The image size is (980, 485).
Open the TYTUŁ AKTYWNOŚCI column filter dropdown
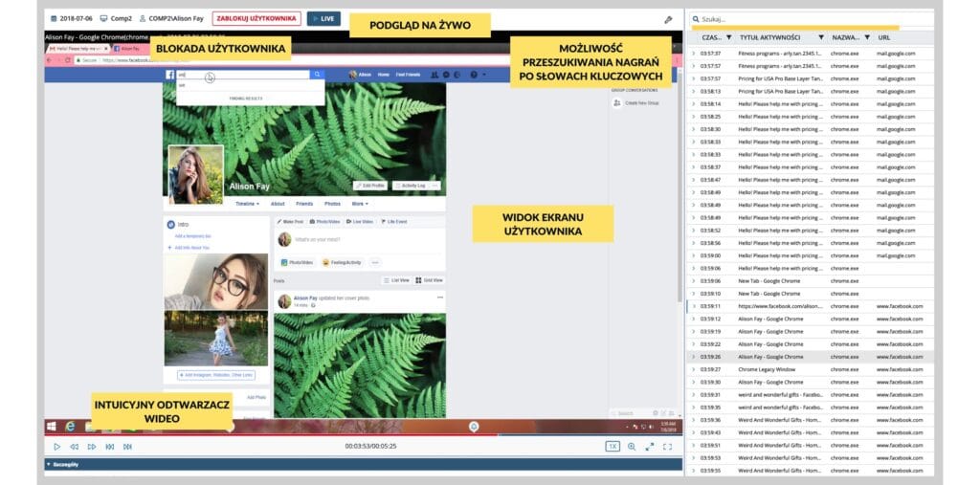click(x=821, y=37)
